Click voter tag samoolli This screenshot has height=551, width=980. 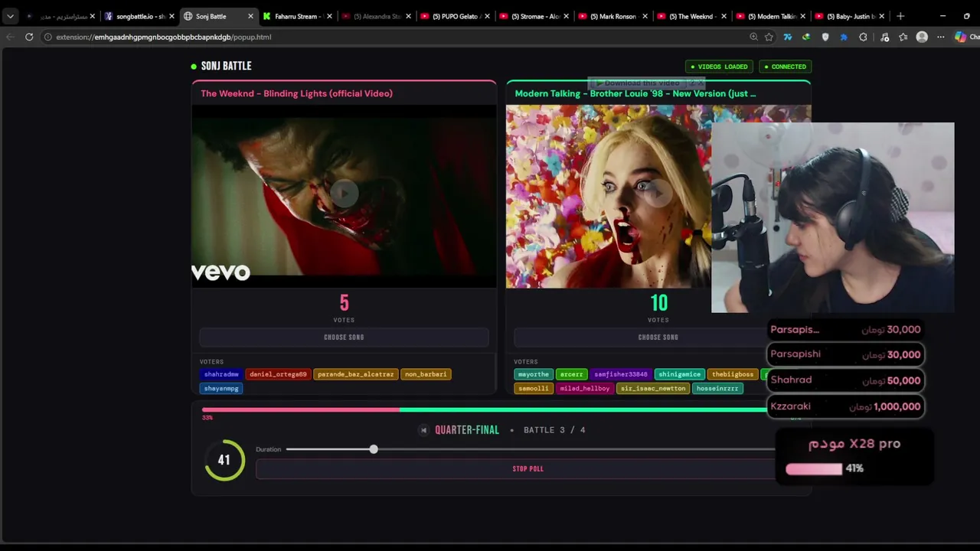(534, 389)
